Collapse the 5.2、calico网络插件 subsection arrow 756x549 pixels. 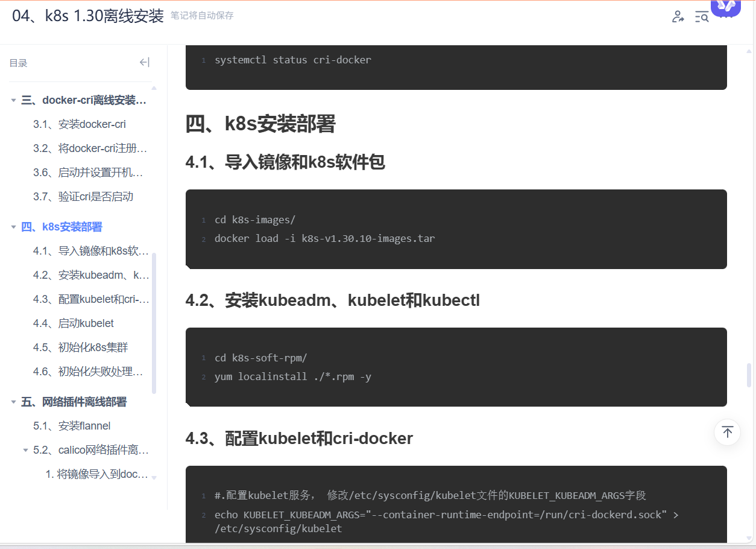[x=25, y=450]
